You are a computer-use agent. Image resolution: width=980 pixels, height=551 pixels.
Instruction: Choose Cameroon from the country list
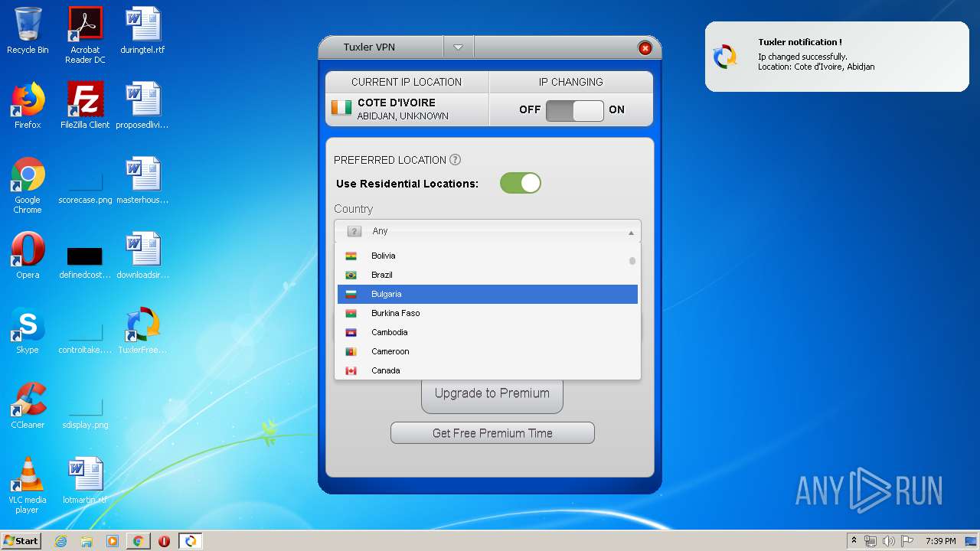point(488,351)
